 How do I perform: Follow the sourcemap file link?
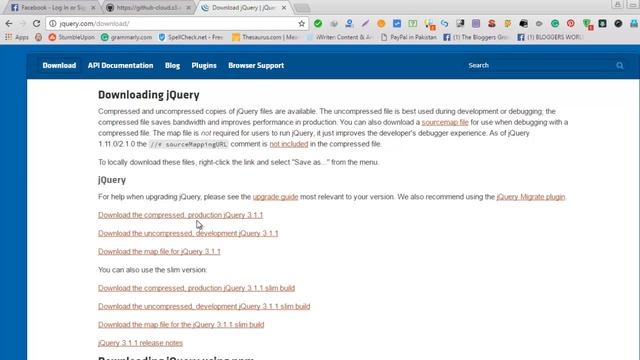[x=445, y=122]
